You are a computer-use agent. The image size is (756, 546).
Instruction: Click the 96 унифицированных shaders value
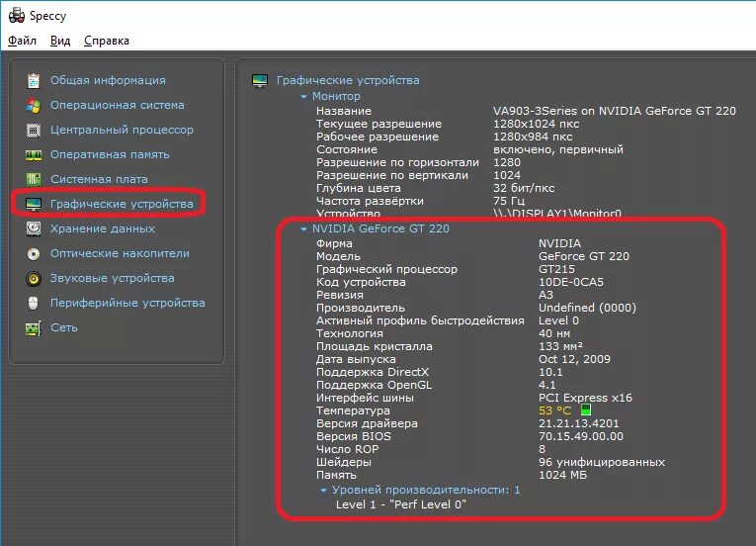pyautogui.click(x=602, y=462)
